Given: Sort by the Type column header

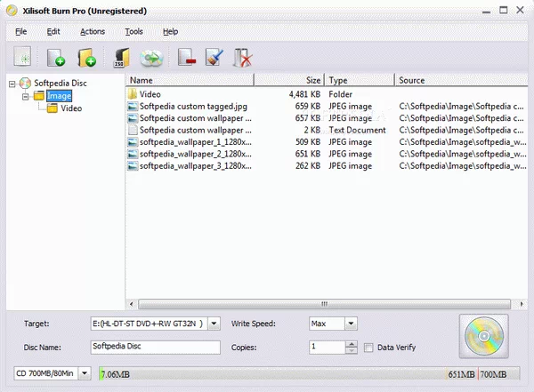Looking at the screenshot, I should tap(360, 80).
